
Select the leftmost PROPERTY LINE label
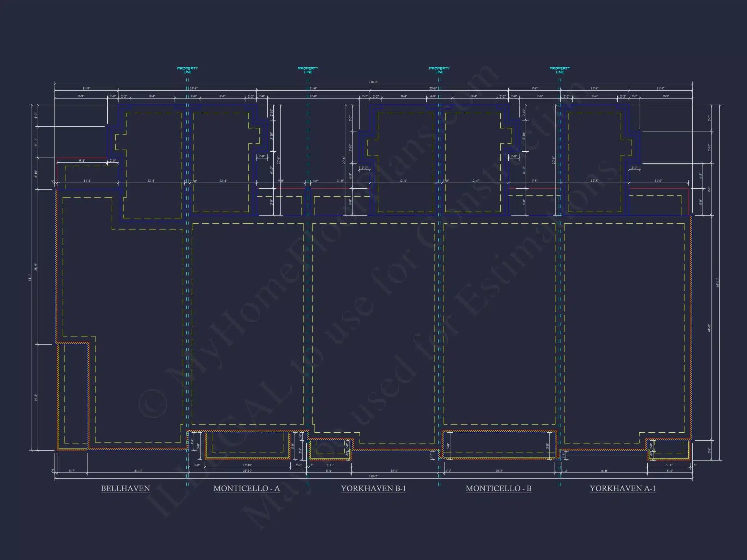pos(187,70)
